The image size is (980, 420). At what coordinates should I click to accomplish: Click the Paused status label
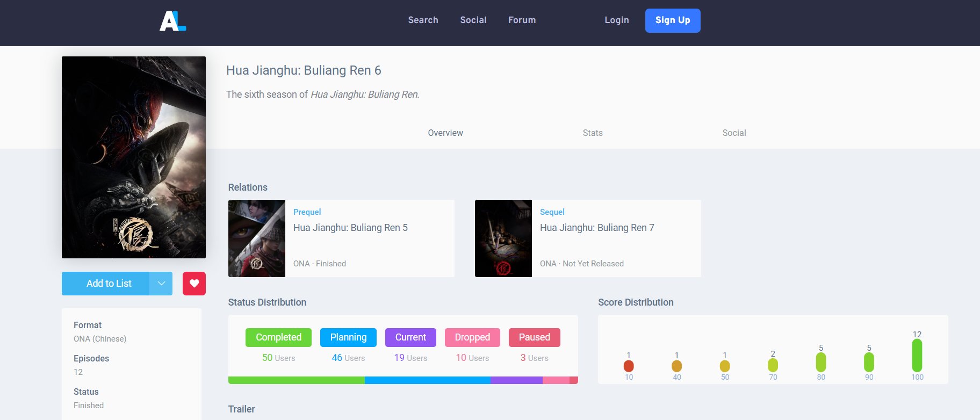tap(535, 337)
